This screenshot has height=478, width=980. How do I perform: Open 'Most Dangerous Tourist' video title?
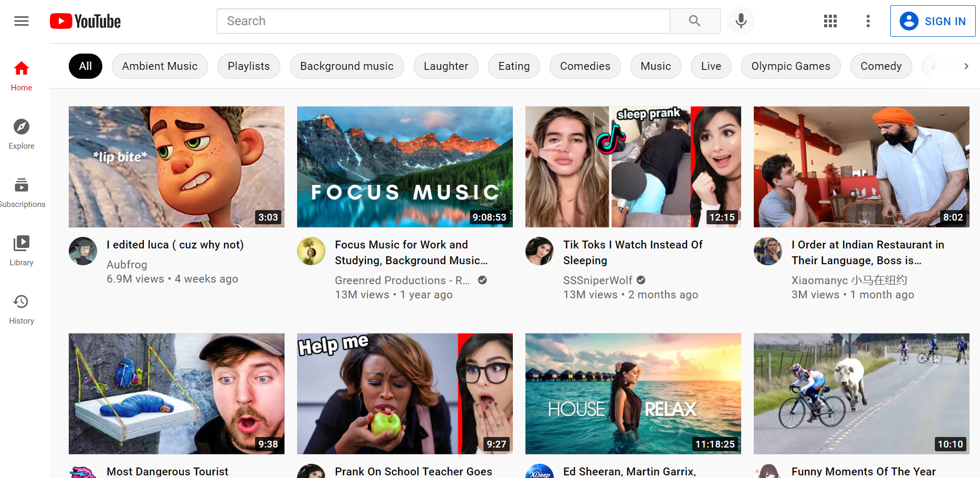tap(167, 472)
